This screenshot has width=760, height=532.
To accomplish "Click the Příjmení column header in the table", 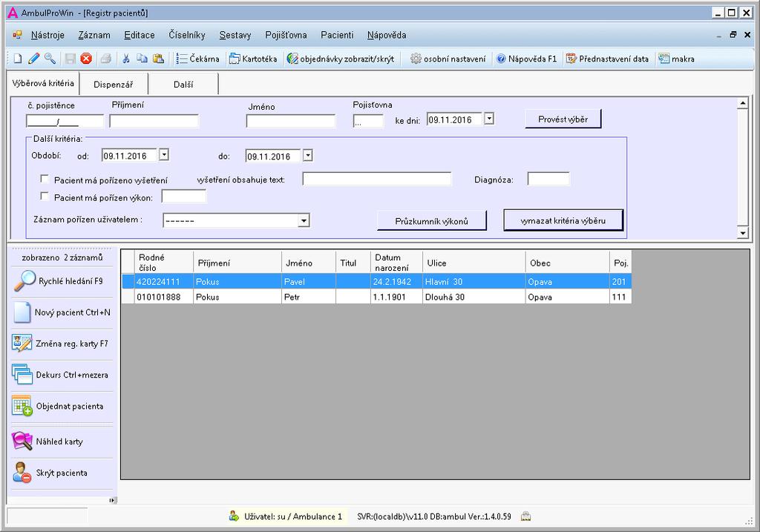I will click(237, 263).
